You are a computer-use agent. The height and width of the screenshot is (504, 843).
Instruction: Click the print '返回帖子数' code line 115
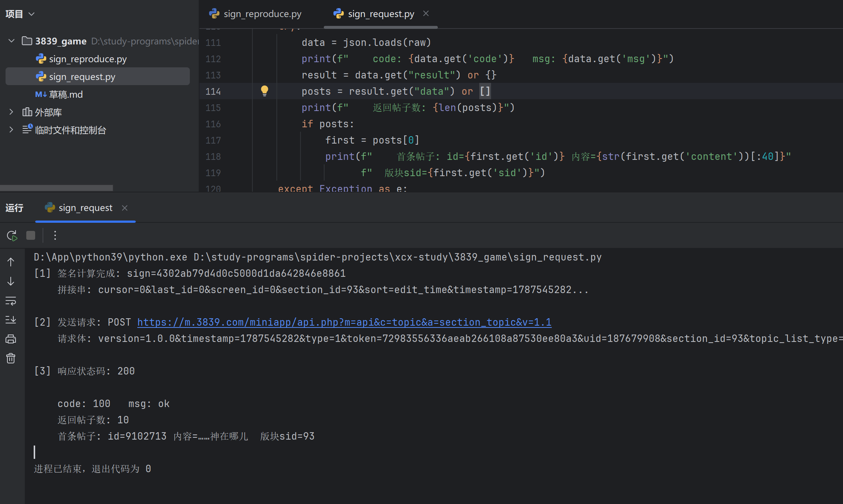(x=408, y=108)
